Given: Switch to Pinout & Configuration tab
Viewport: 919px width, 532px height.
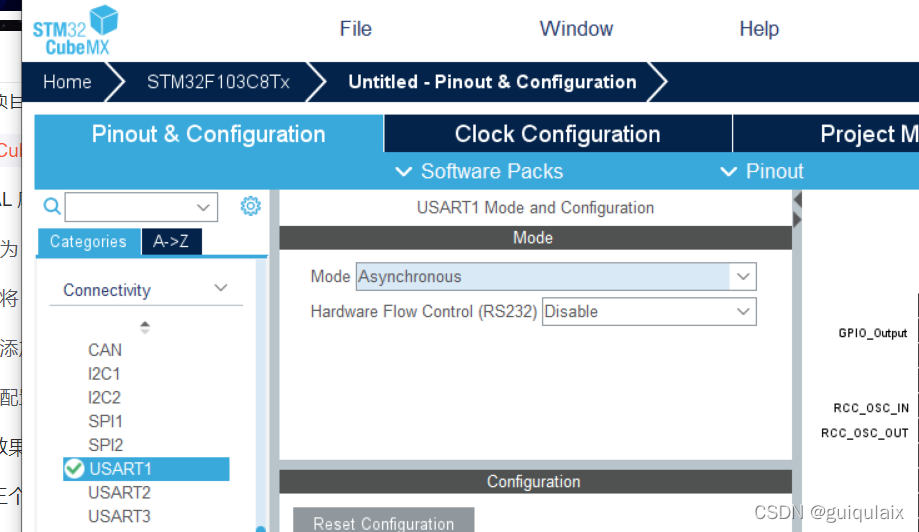Looking at the screenshot, I should [209, 134].
